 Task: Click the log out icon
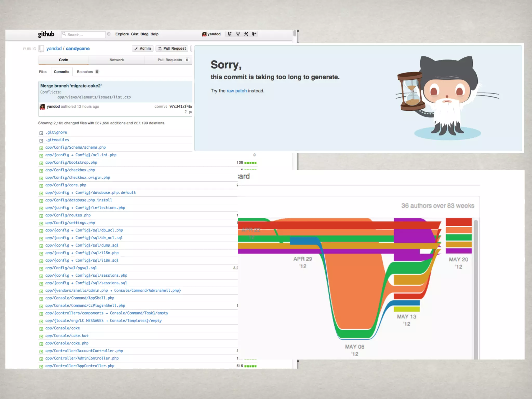[x=254, y=34]
